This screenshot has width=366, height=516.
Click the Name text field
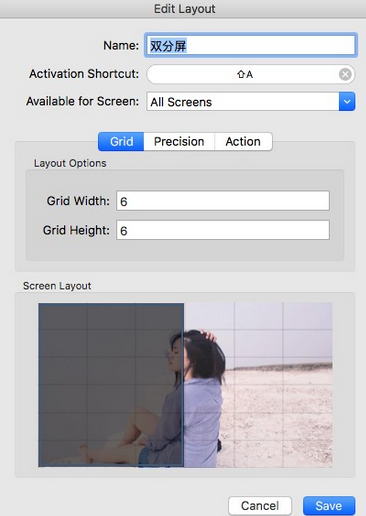pos(251,45)
